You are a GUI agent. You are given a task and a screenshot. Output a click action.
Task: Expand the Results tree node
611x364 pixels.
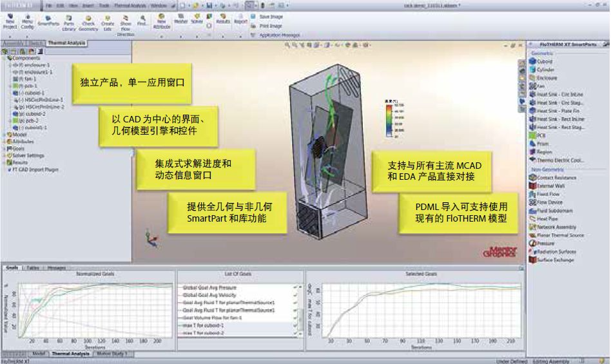click(5, 162)
